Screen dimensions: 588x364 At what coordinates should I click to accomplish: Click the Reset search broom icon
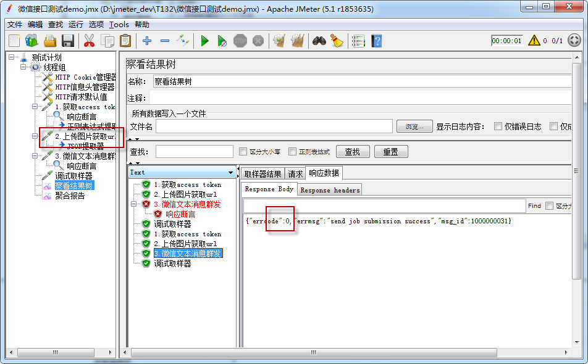coord(337,41)
